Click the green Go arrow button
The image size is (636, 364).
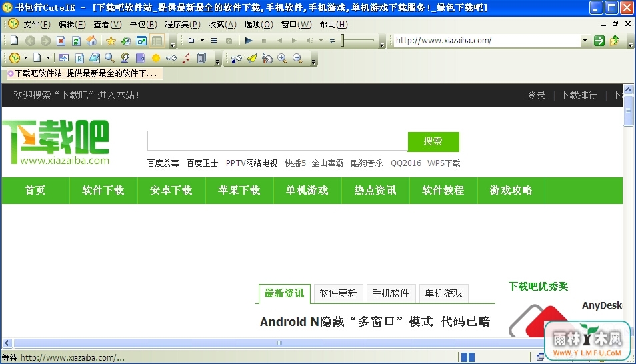599,41
